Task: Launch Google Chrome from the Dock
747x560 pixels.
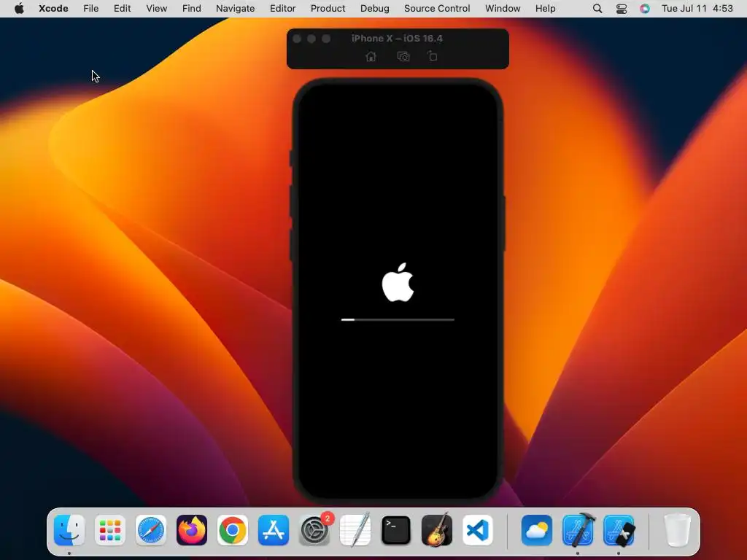Action: click(233, 530)
